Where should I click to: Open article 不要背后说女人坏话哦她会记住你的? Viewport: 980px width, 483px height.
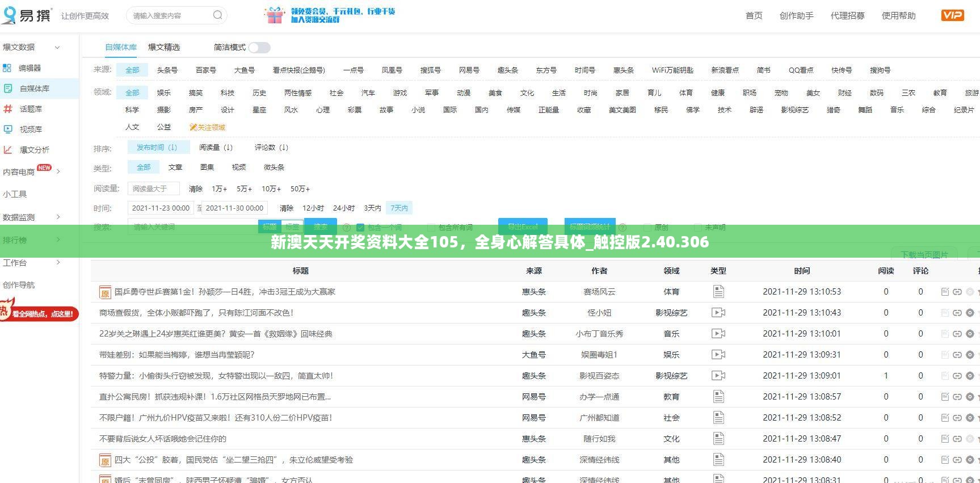coord(163,439)
